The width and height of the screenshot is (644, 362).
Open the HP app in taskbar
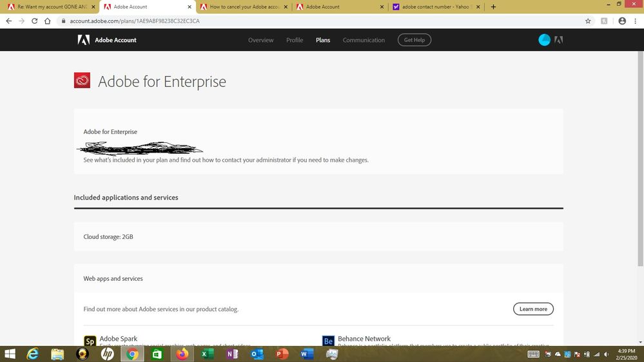coord(107,354)
